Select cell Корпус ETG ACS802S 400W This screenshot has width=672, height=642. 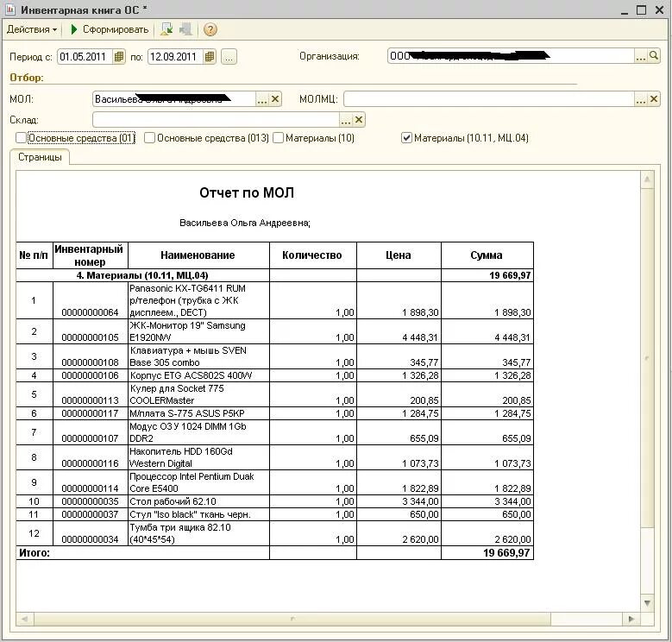coord(198,375)
